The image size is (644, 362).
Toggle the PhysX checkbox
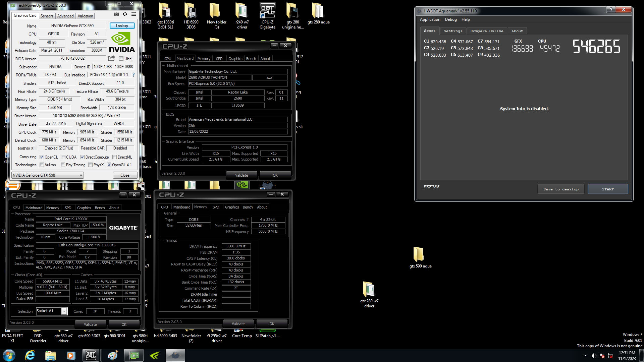click(90, 165)
